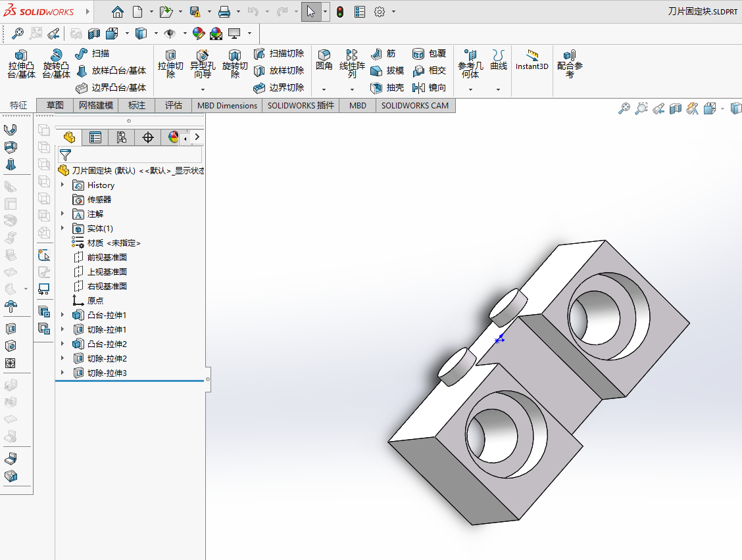This screenshot has width=742, height=560.
Task: Open the Curves tool (曲线)
Action: click(499, 60)
